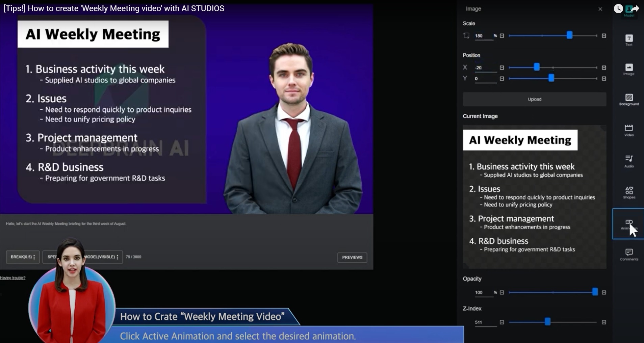This screenshot has height=343, width=644.
Task: Increase Z-Index with plus stepper
Action: pos(604,322)
